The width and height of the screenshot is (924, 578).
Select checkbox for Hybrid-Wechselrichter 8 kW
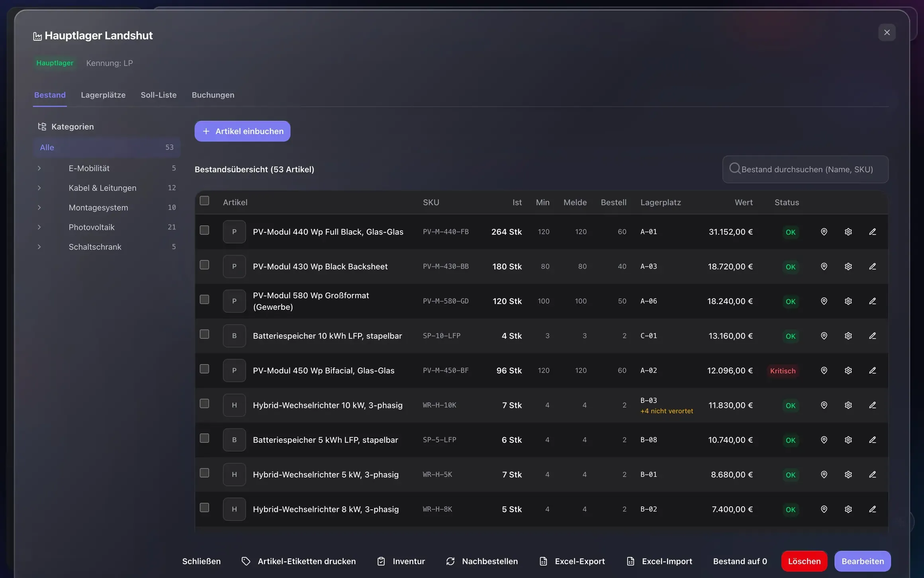point(204,507)
